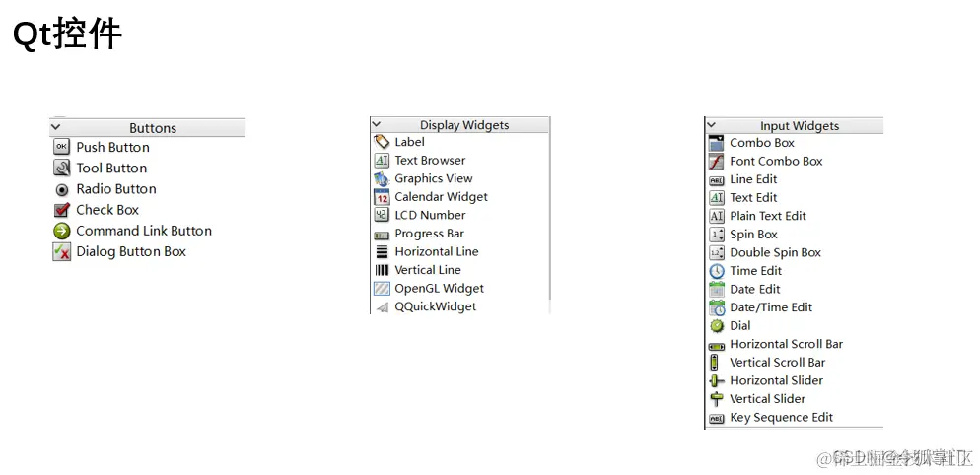Select the green Command Link Button icon
This screenshot has height=475, width=980.
pos(61,231)
